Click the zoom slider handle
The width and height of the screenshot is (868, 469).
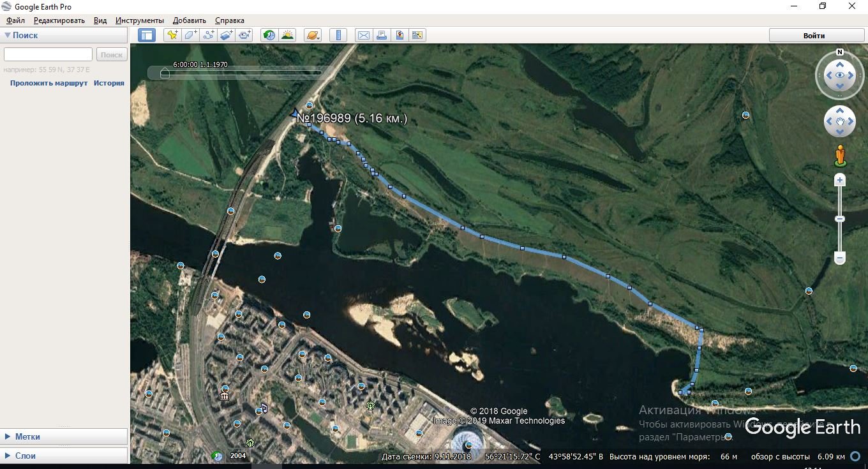coord(840,219)
